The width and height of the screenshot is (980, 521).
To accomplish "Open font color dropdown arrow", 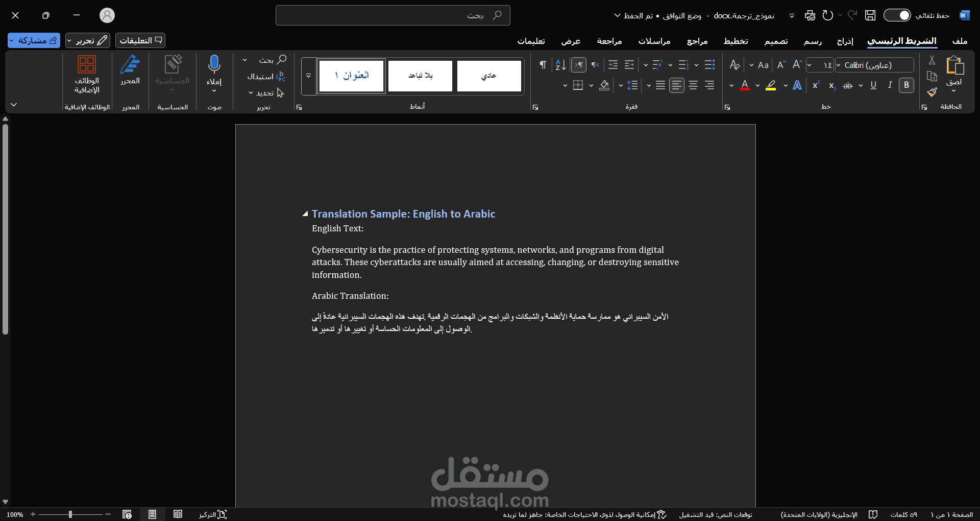I will point(731,85).
